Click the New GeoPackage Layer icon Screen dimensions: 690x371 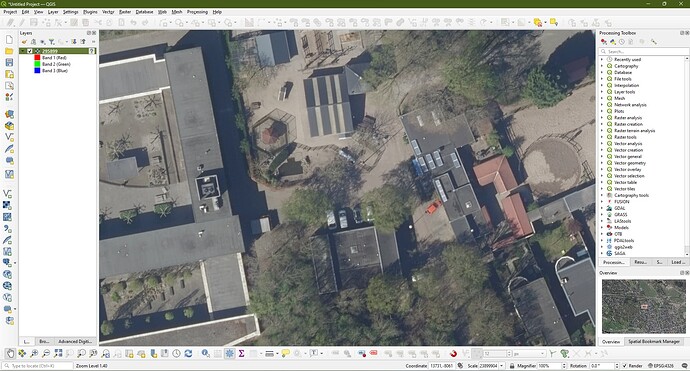point(9,126)
